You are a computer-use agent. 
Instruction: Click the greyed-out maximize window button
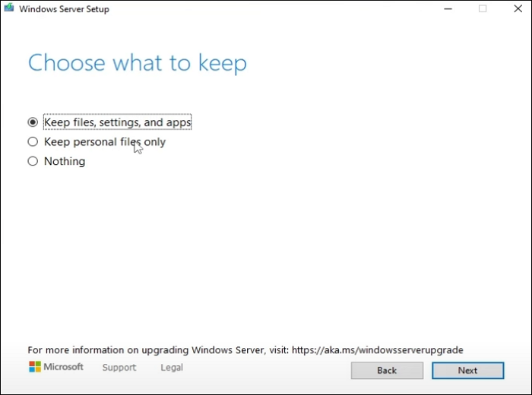483,9
